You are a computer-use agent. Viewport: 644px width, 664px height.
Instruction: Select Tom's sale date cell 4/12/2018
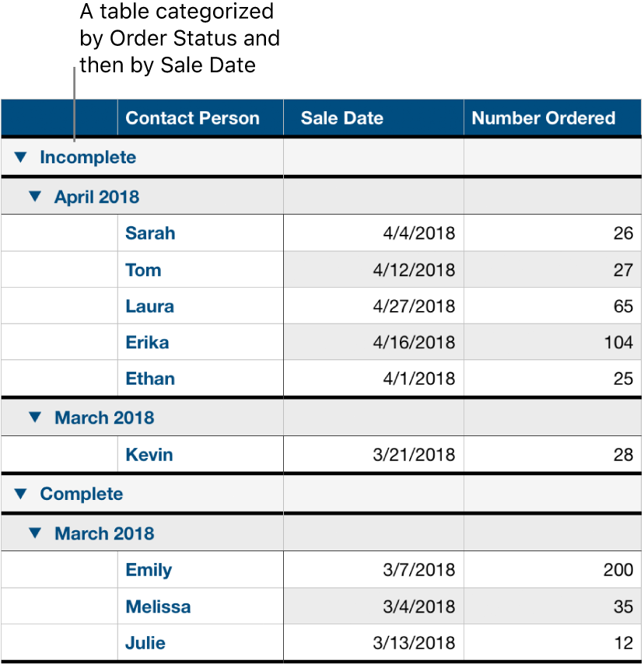tap(373, 270)
